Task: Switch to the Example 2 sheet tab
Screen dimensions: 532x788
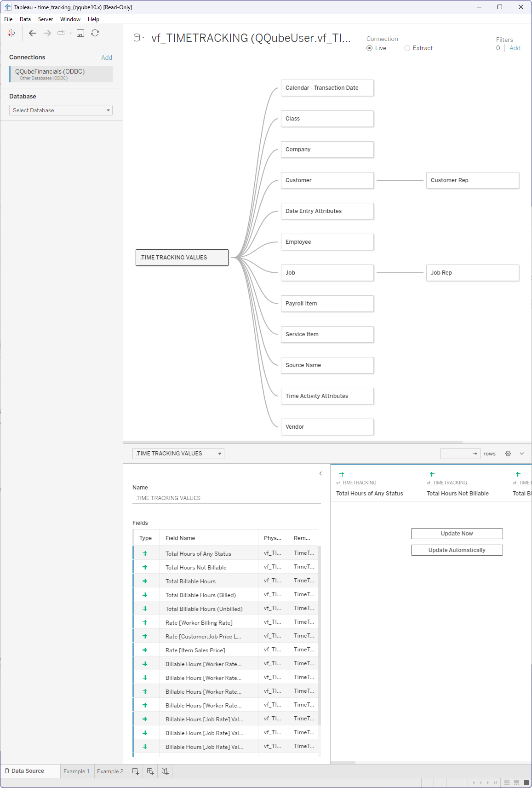Action: (x=110, y=771)
